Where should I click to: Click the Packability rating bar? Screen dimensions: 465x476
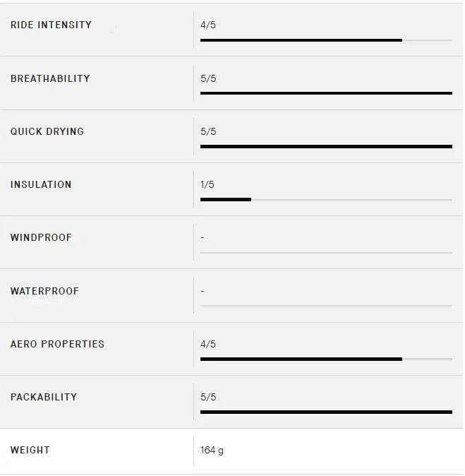[x=326, y=412]
